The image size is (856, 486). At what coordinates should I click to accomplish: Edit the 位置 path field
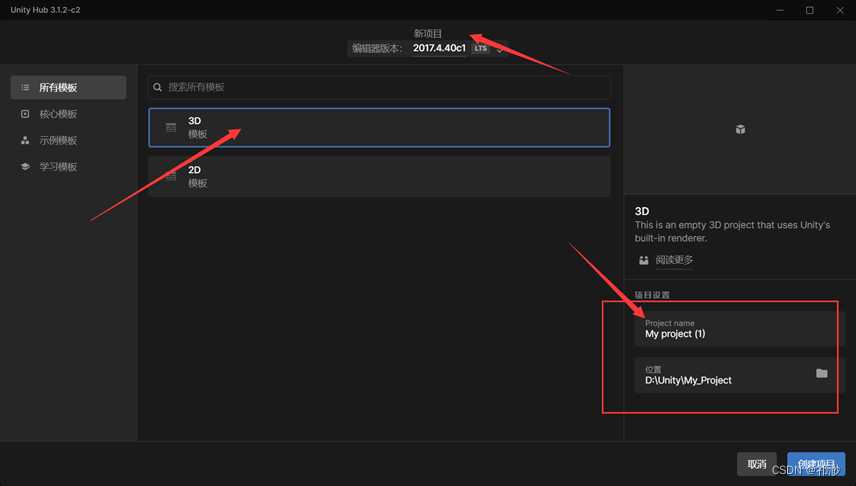[x=739, y=375]
